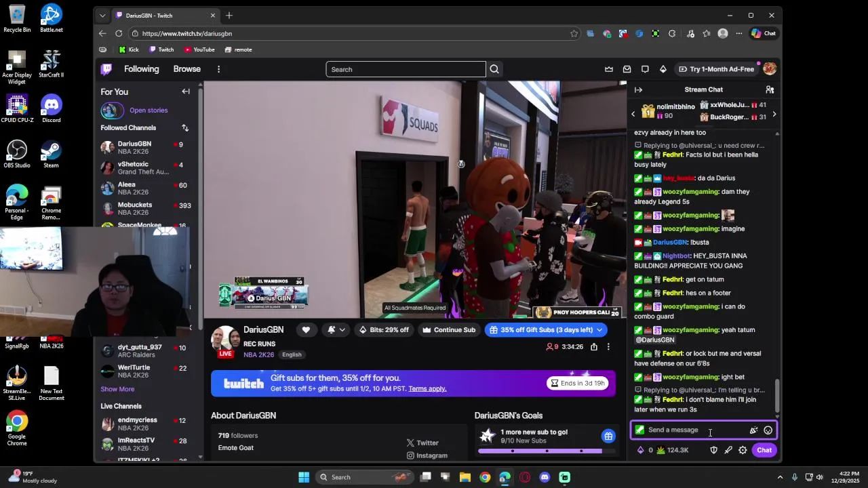Open Mobuckets channel in sidebar
Viewport: 868px width, 488px height.
[144, 209]
